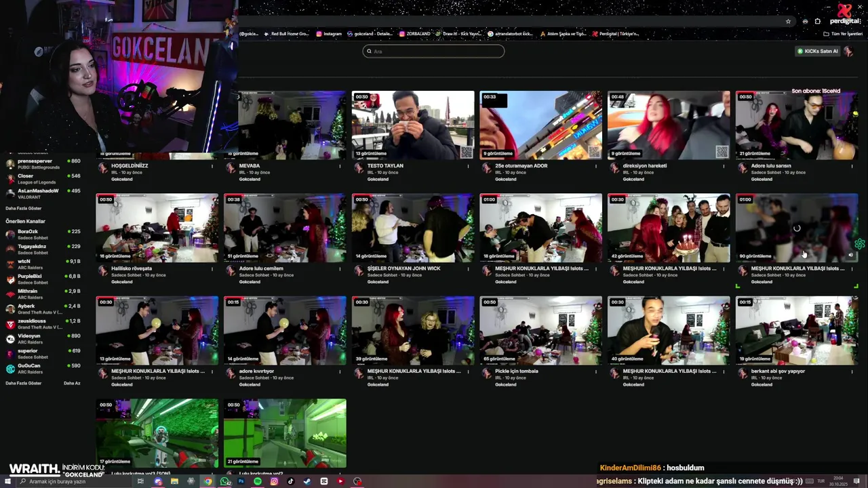Open the Windows Start menu
The image size is (868, 488).
point(7,481)
